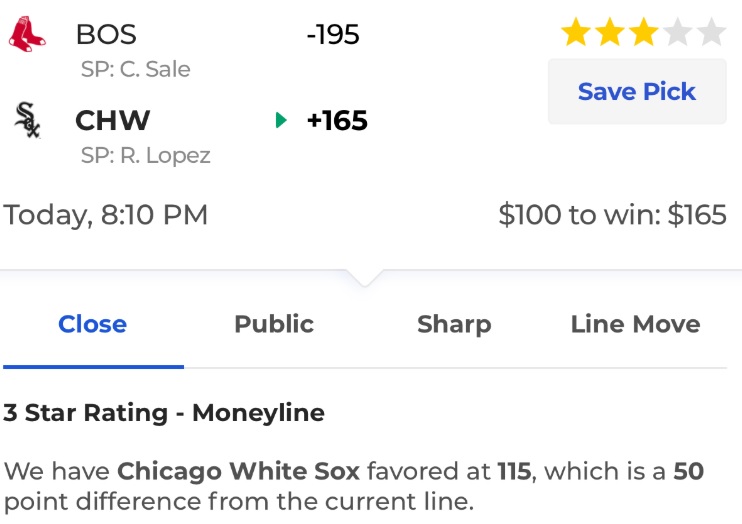This screenshot has height=524, width=742.
Task: Switch to the Public tab
Action: [x=274, y=324]
